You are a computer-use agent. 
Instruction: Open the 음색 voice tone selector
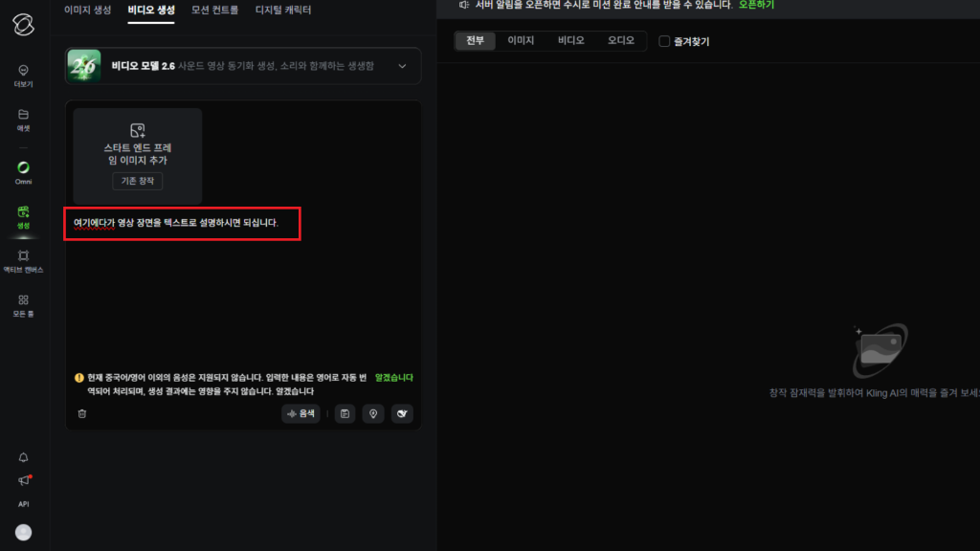click(301, 413)
